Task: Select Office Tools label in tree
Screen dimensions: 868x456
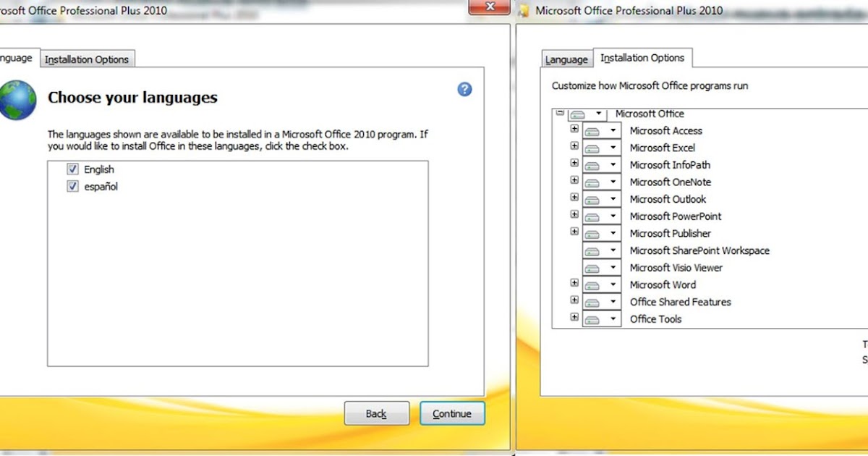Action: (x=655, y=319)
